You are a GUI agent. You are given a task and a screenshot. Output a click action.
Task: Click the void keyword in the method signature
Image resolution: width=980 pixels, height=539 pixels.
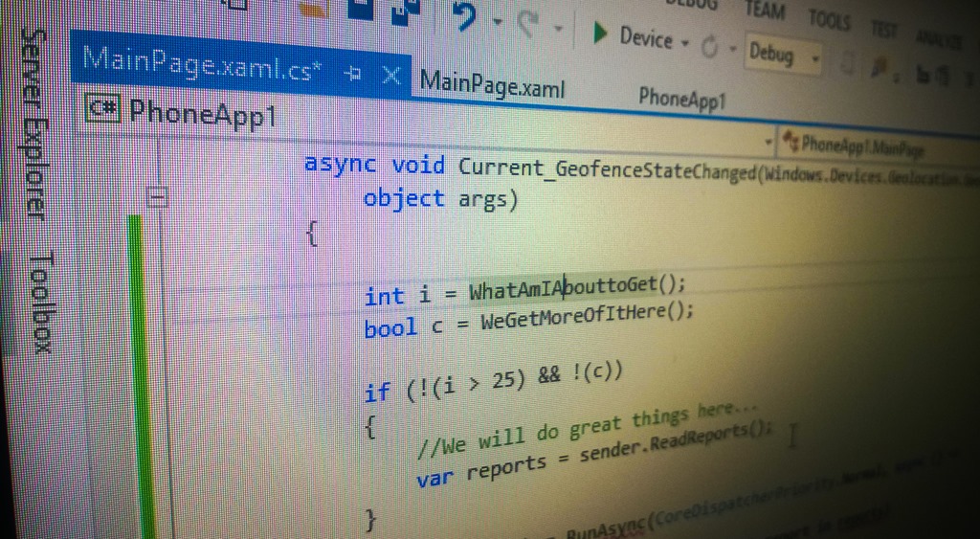tap(419, 166)
